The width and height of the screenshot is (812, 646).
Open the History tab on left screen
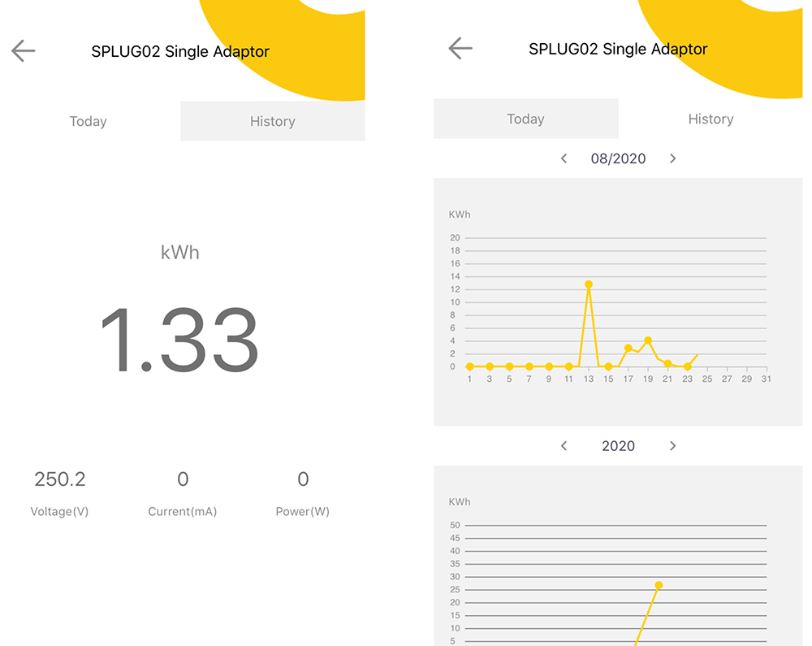272,121
